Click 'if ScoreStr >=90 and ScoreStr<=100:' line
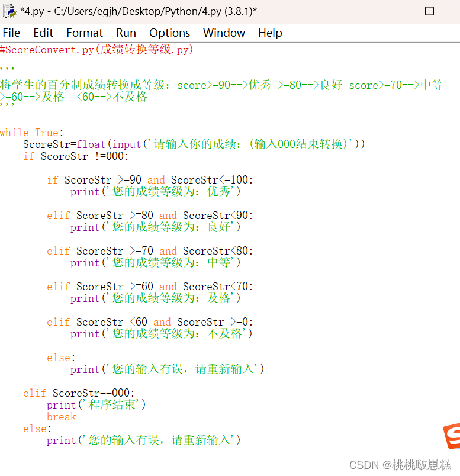 [150, 180]
